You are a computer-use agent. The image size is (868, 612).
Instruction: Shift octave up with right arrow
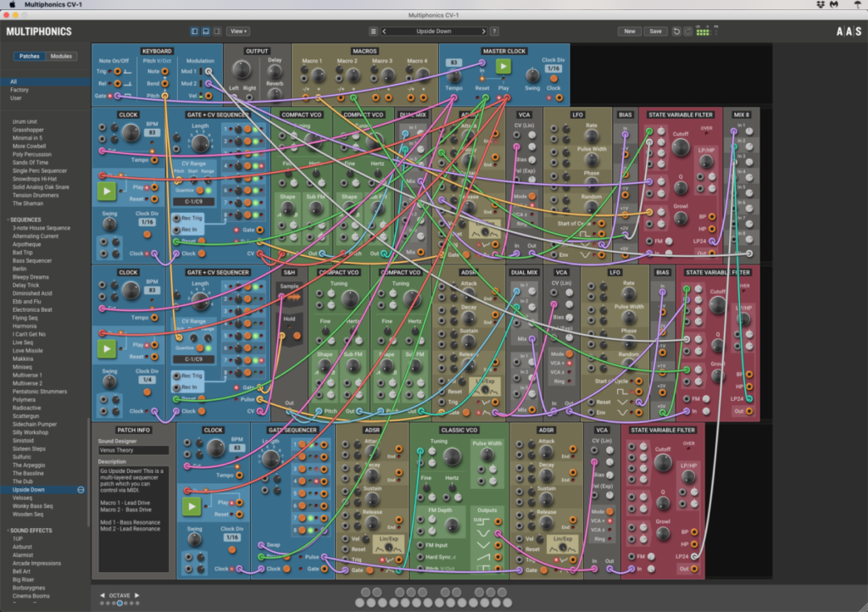tap(136, 595)
